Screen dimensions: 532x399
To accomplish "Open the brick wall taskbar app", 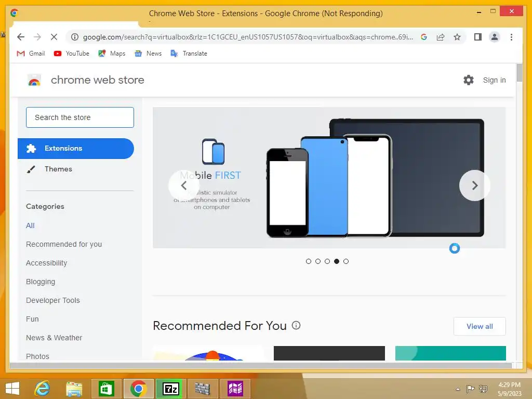I will coord(203,389).
